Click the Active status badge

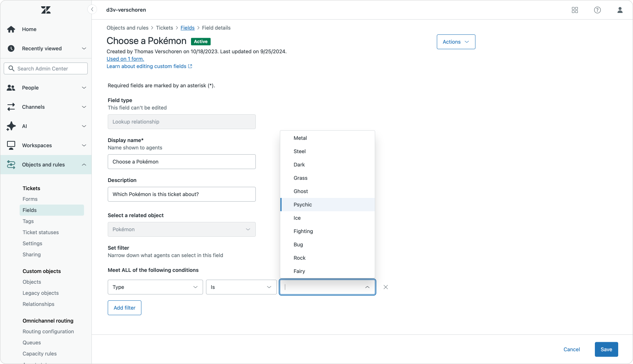click(201, 41)
